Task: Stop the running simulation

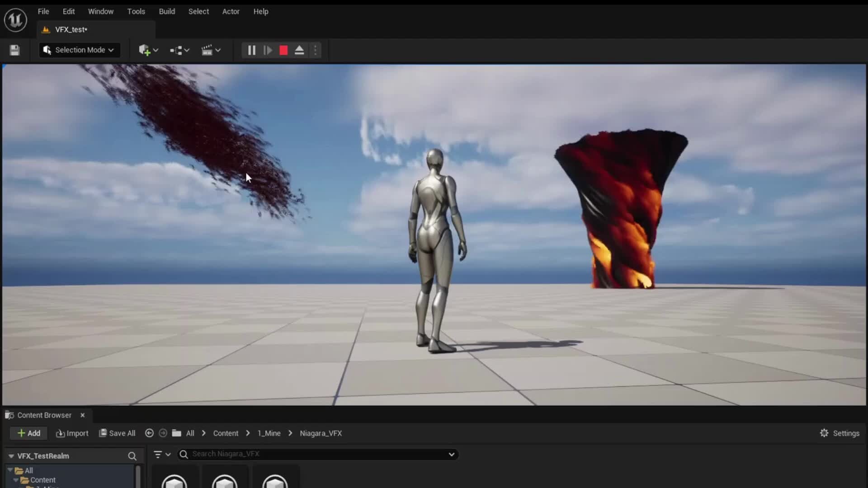Action: point(283,50)
